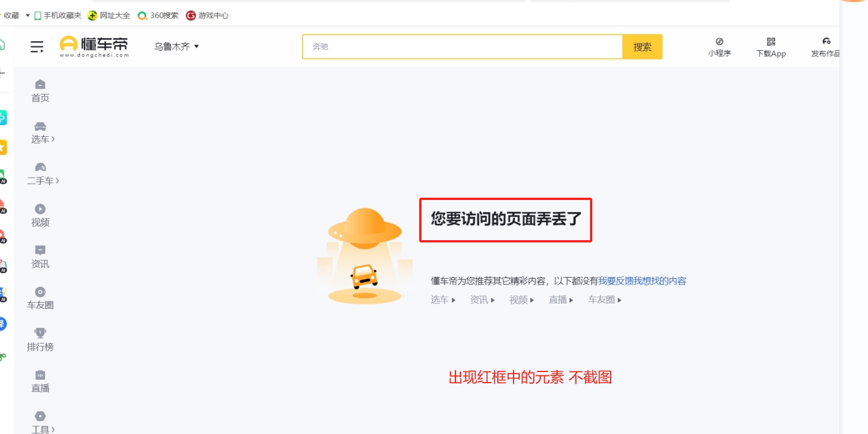
Task: Click the 下载App QR code icon
Action: coord(771,41)
